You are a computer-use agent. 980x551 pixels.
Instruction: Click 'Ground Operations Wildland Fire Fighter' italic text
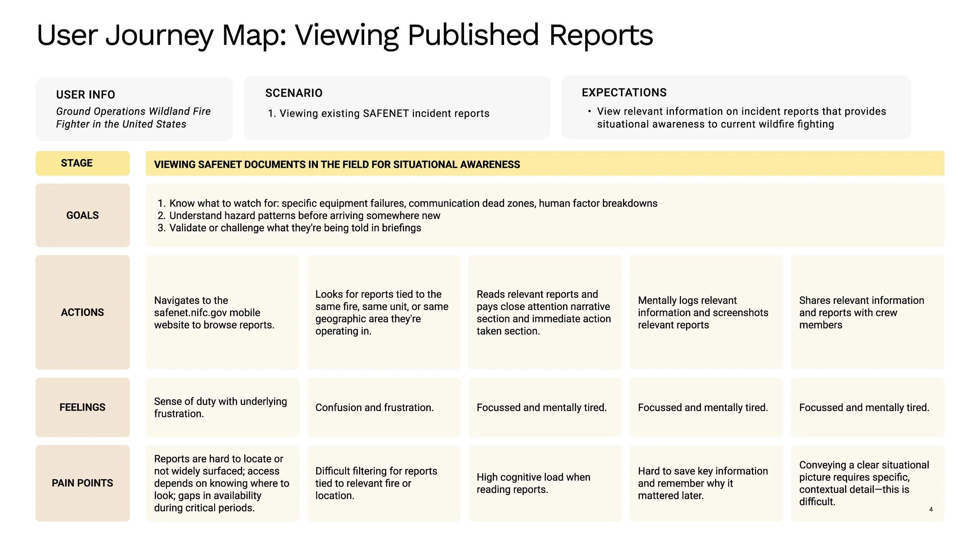133,118
